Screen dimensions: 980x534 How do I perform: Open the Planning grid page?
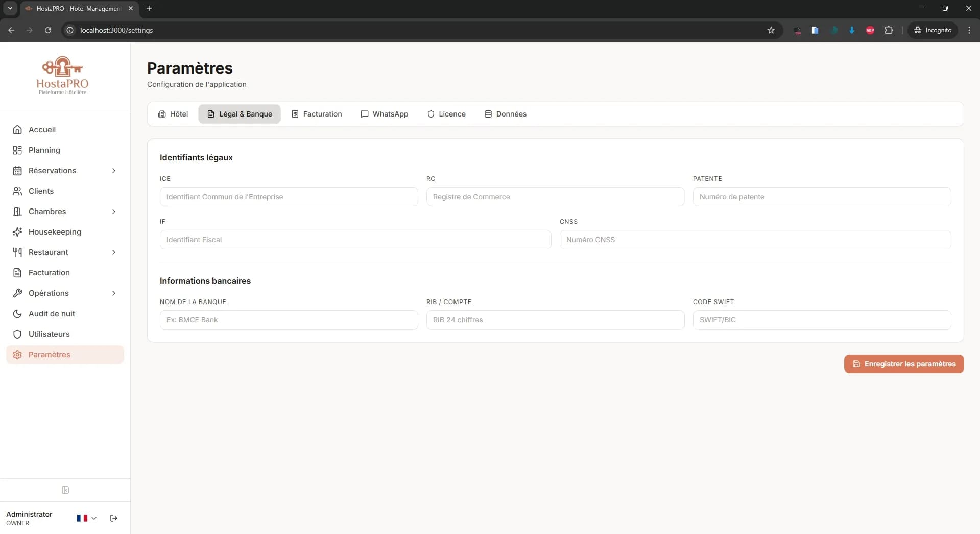point(44,150)
